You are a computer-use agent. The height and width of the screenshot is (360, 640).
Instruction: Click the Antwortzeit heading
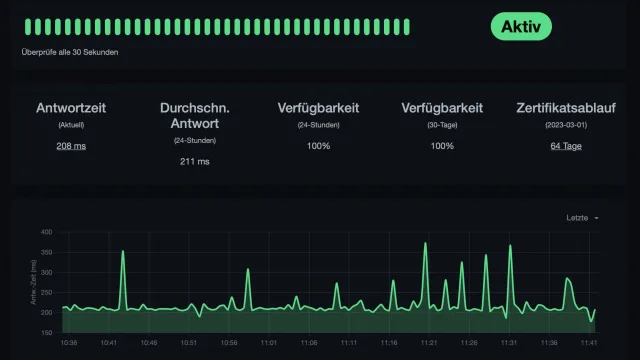(71, 108)
